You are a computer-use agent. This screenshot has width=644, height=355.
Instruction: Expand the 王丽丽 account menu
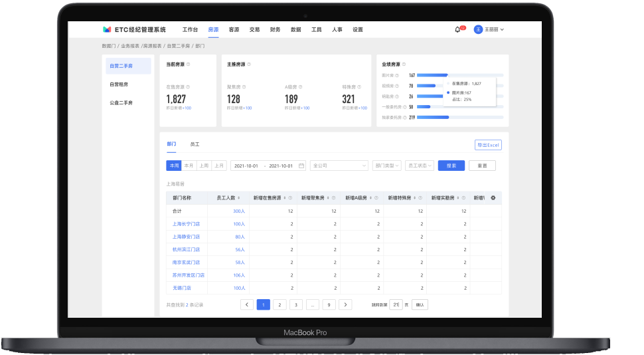coord(503,30)
